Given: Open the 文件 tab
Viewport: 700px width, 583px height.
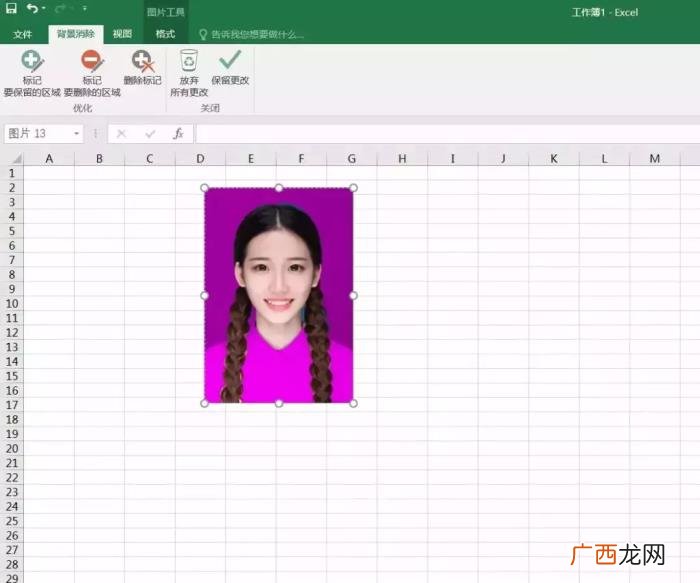Looking at the screenshot, I should tap(22, 34).
